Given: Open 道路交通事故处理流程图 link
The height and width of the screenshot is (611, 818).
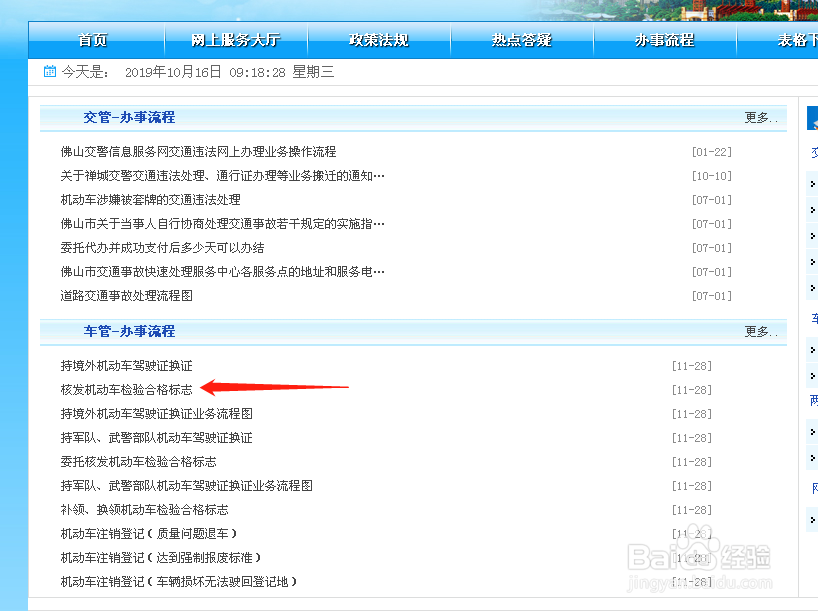Looking at the screenshot, I should pos(126,296).
